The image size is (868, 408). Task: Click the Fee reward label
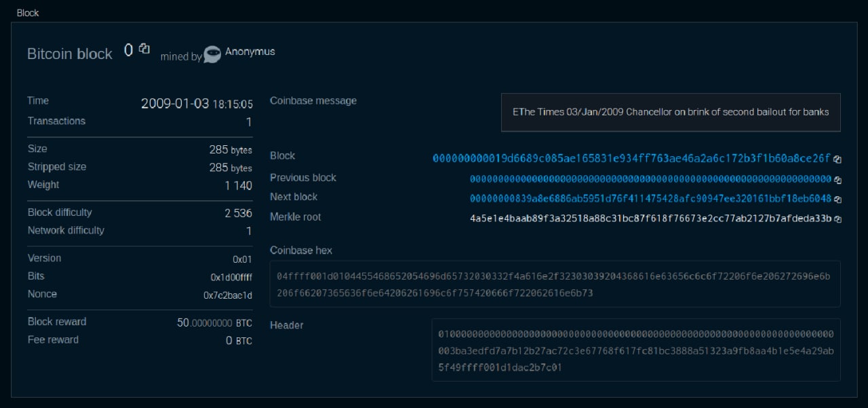click(x=53, y=340)
